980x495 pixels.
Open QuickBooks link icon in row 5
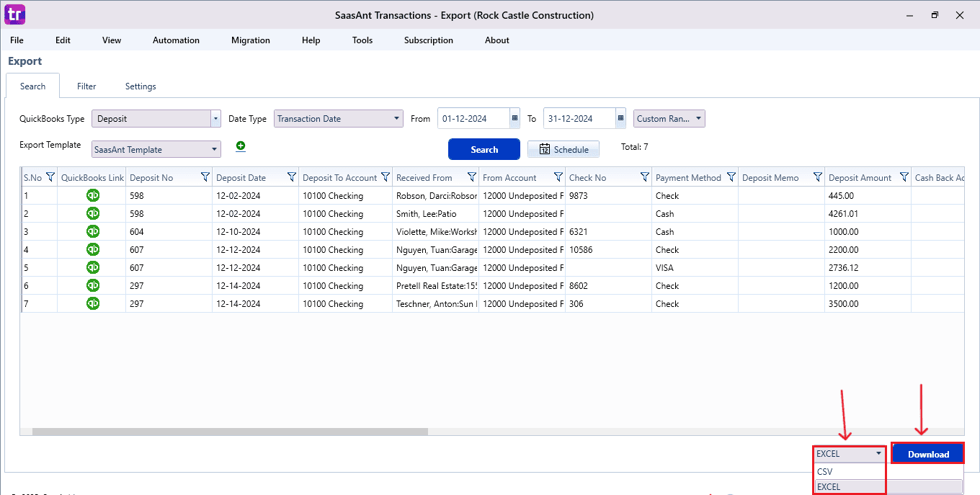pos(93,267)
